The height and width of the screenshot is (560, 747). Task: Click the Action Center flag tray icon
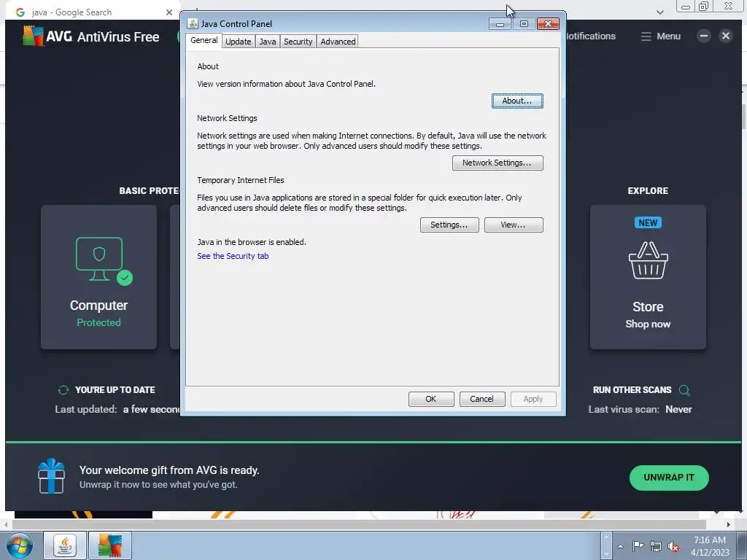pos(638,546)
